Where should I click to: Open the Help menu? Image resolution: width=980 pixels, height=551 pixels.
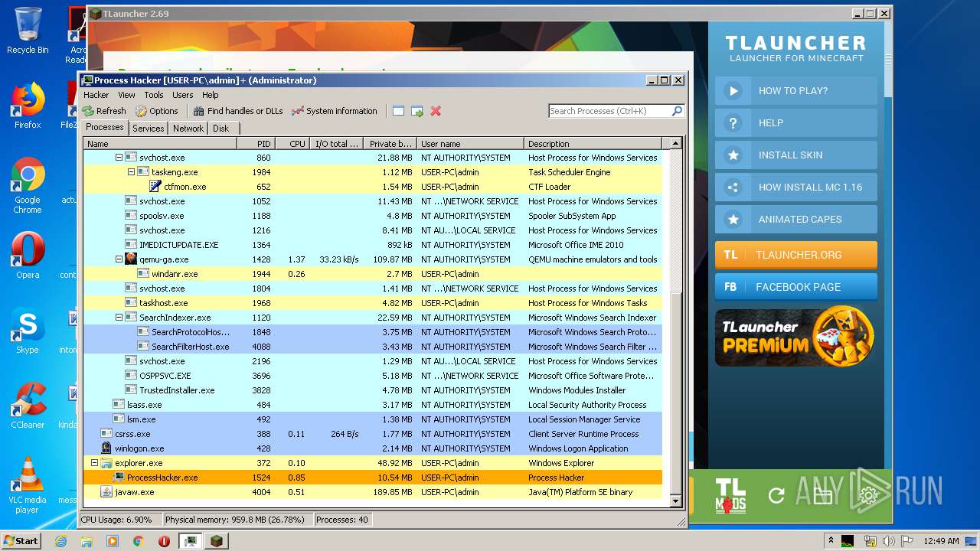coord(211,95)
